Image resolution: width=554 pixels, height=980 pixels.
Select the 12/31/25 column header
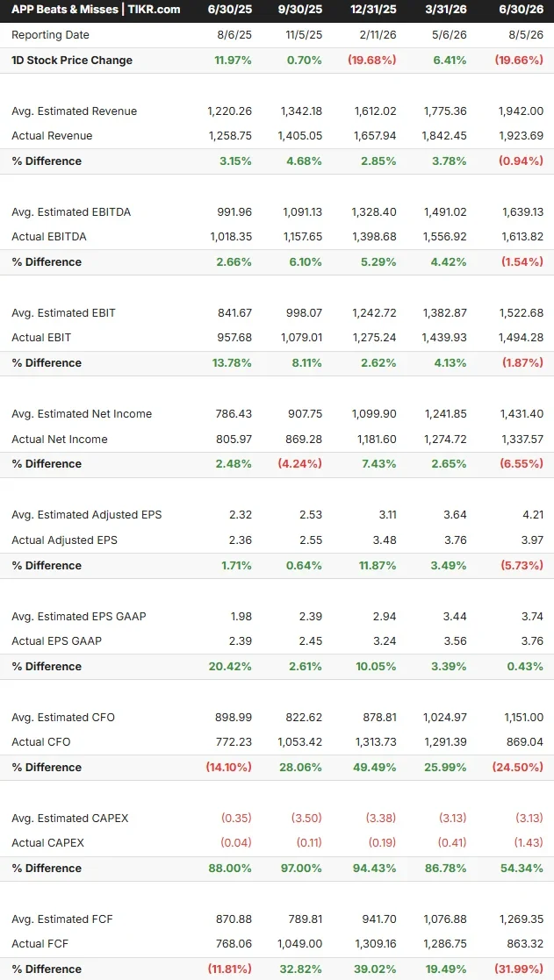click(x=371, y=10)
